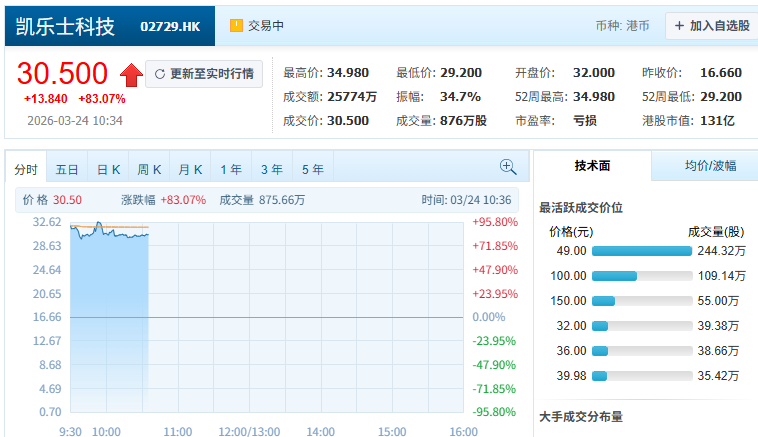Show the 3年 chart range
Screen dimensions: 758x437
(272, 170)
